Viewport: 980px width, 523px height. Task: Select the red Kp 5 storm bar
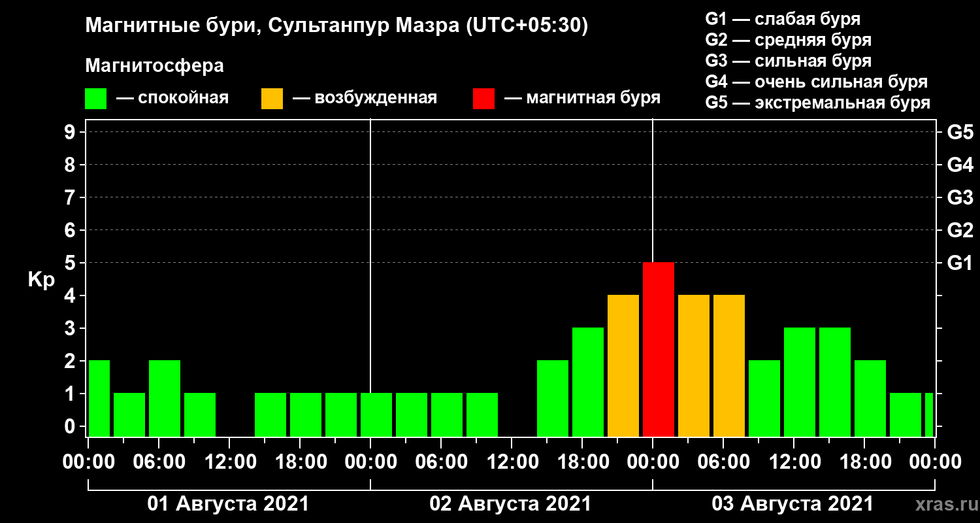[659, 350]
